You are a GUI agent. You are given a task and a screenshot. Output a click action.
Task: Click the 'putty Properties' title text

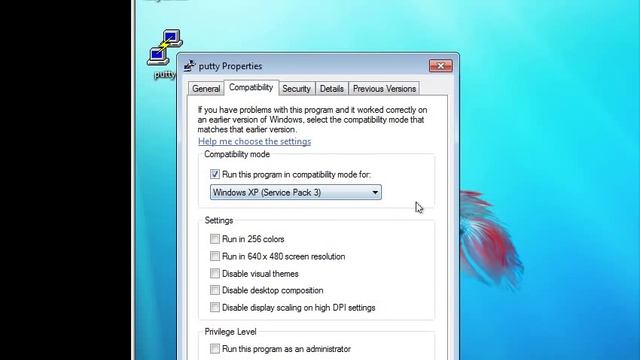point(230,66)
